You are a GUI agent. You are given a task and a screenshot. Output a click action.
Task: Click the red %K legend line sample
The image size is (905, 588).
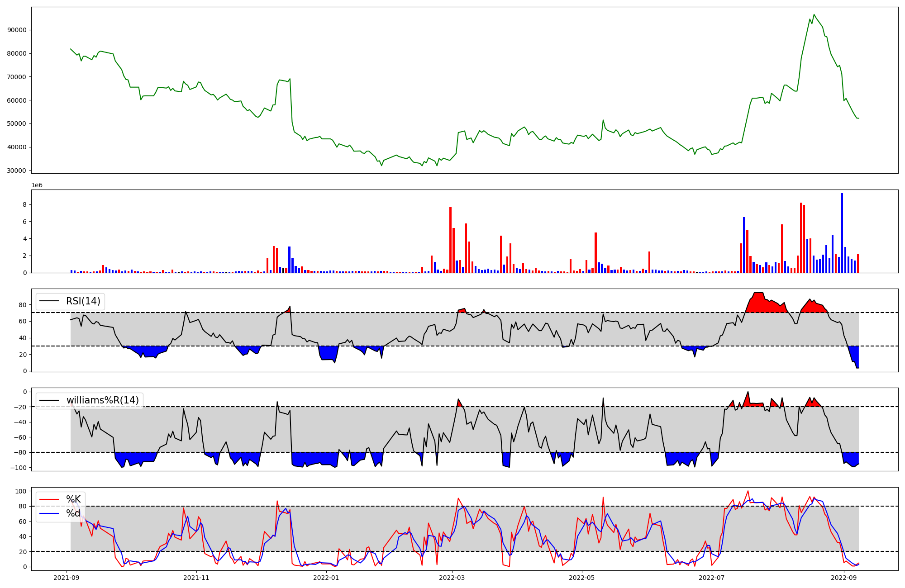[x=49, y=499]
